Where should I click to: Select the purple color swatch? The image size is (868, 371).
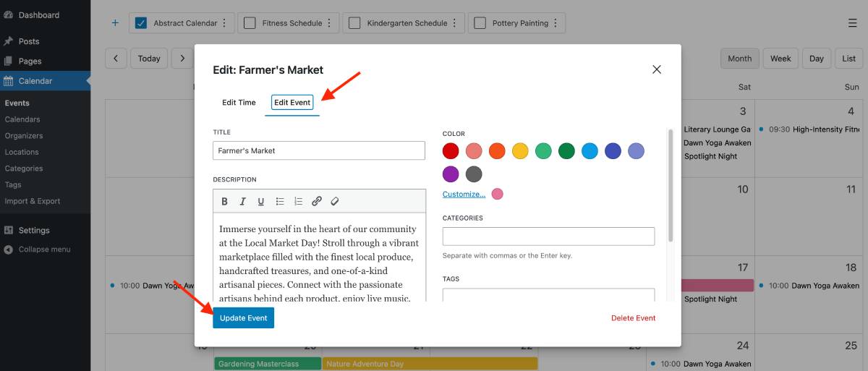[451, 174]
